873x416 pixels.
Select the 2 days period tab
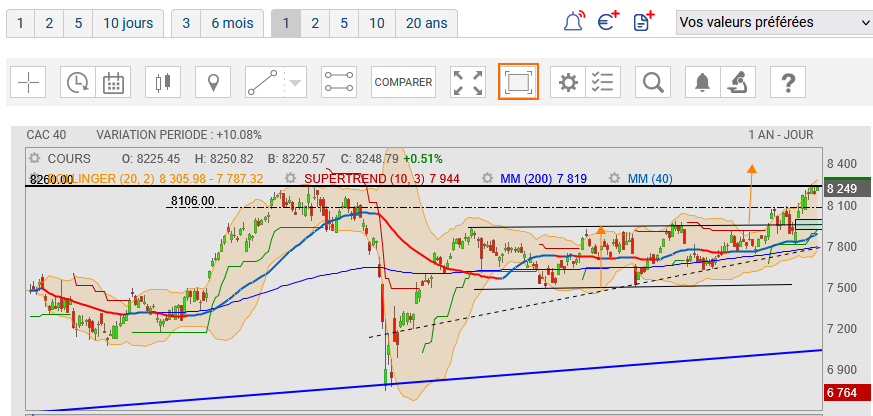coord(49,23)
